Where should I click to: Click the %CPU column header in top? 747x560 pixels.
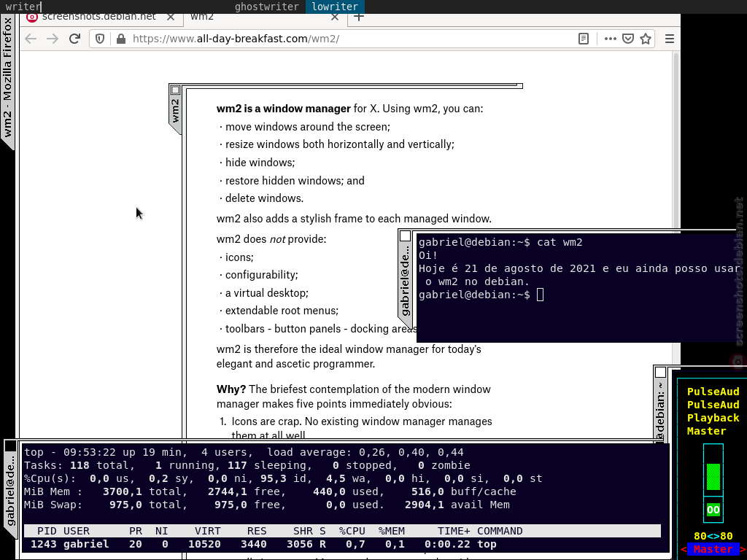click(352, 531)
